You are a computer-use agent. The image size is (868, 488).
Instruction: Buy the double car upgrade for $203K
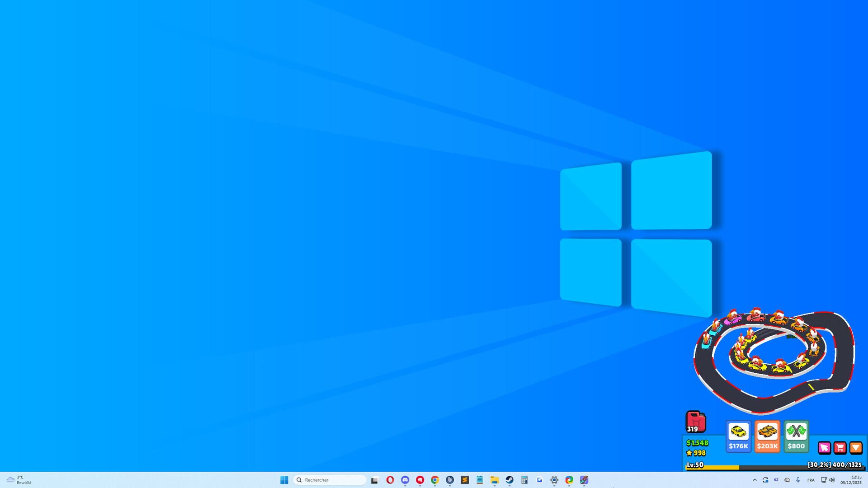point(767,436)
